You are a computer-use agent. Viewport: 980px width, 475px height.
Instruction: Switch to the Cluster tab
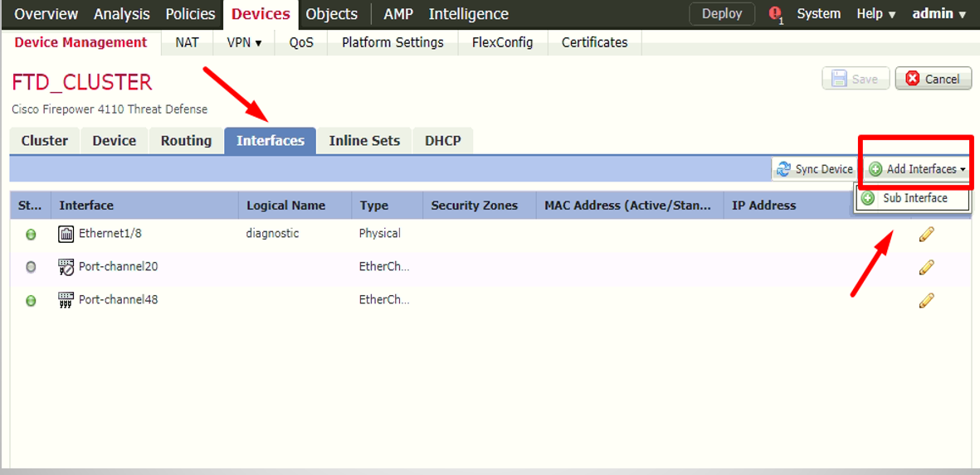[44, 140]
